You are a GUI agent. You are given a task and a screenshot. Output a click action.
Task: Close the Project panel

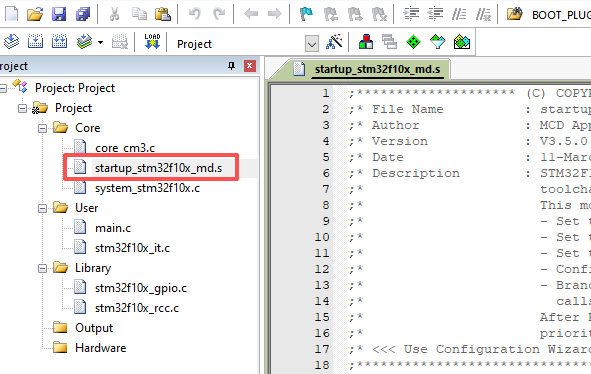[250, 66]
